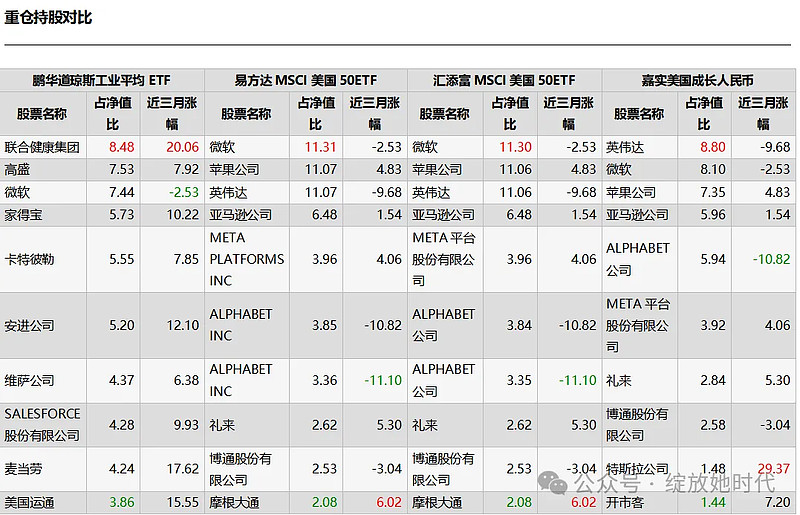This screenshot has height=515, width=800.
Task: Click the 重仓持股对比 title text
Action: tap(48, 17)
